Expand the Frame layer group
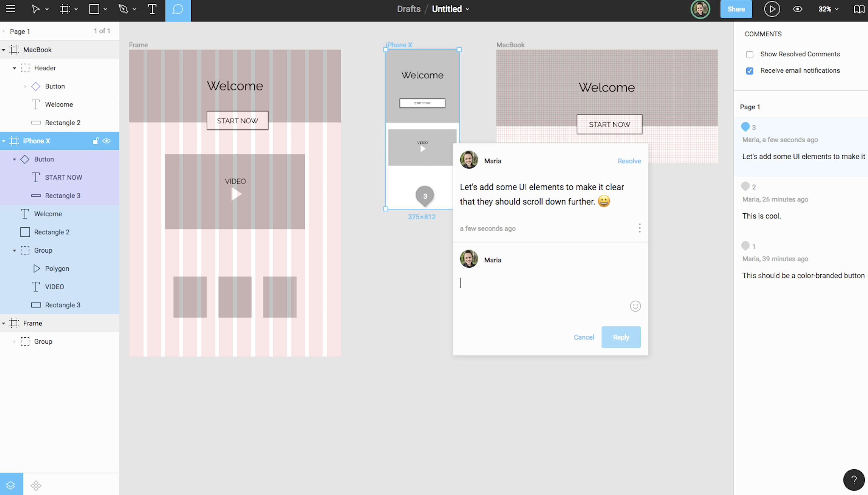This screenshot has width=868, height=495. 5,323
